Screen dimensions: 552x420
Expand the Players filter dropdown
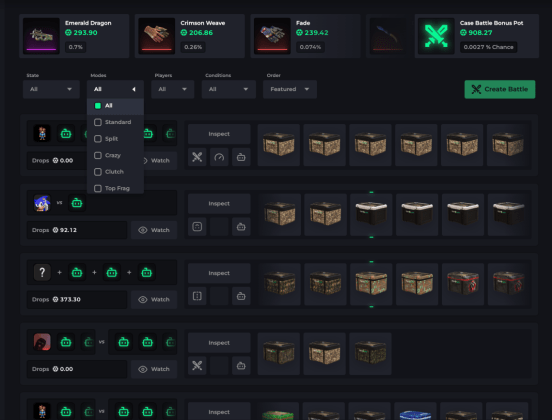click(172, 89)
